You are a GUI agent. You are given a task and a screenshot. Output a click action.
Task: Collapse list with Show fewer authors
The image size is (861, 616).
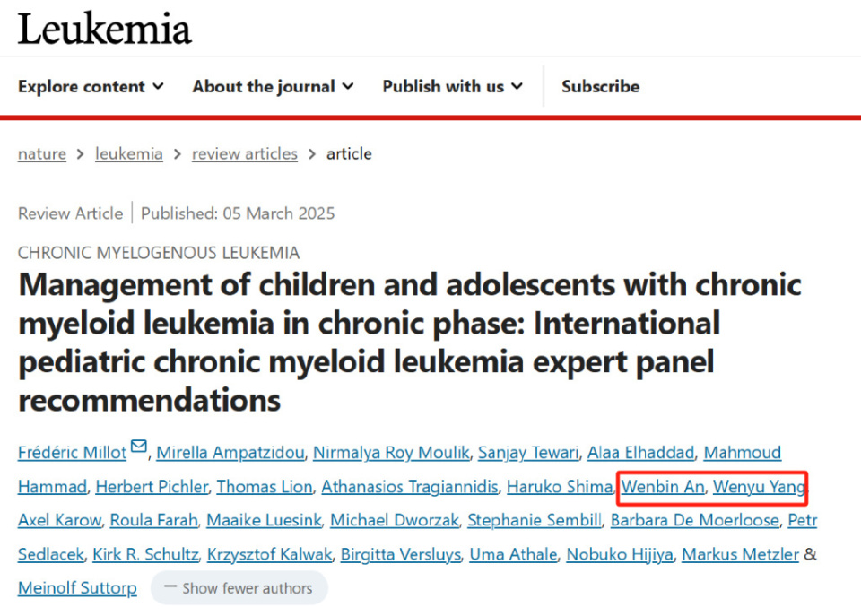[239, 589]
